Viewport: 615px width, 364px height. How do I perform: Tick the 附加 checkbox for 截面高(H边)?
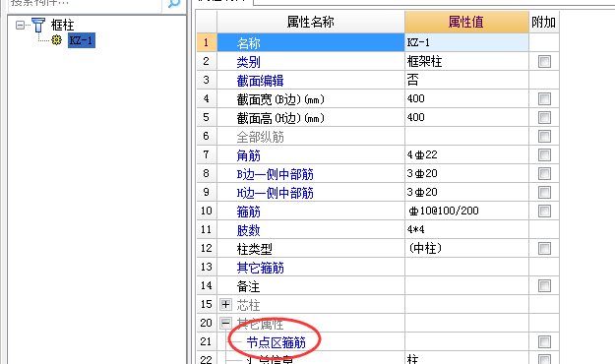544,118
